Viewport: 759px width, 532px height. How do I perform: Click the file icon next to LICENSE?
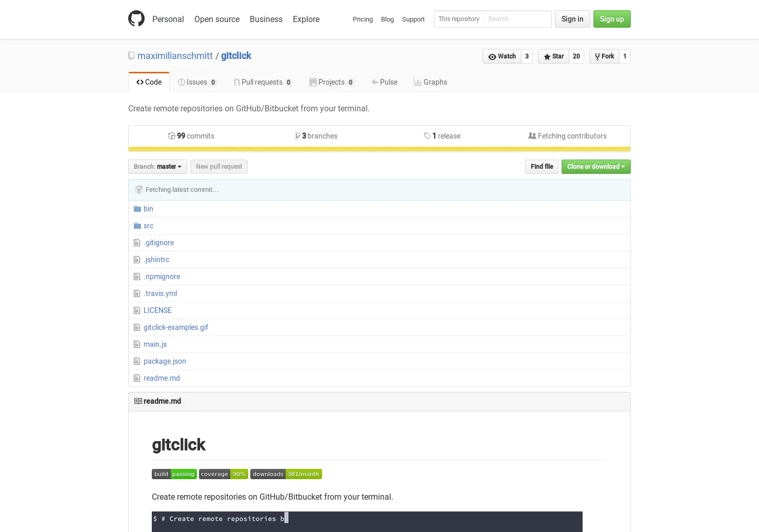[x=137, y=310]
